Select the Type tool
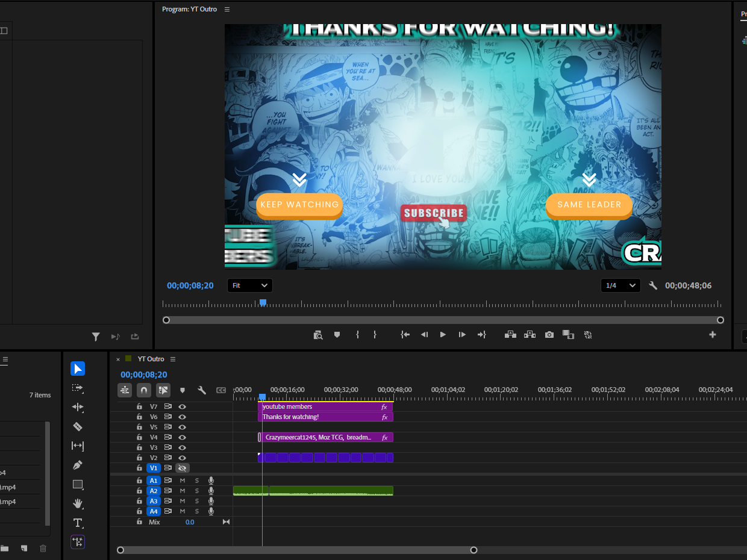 [78, 523]
